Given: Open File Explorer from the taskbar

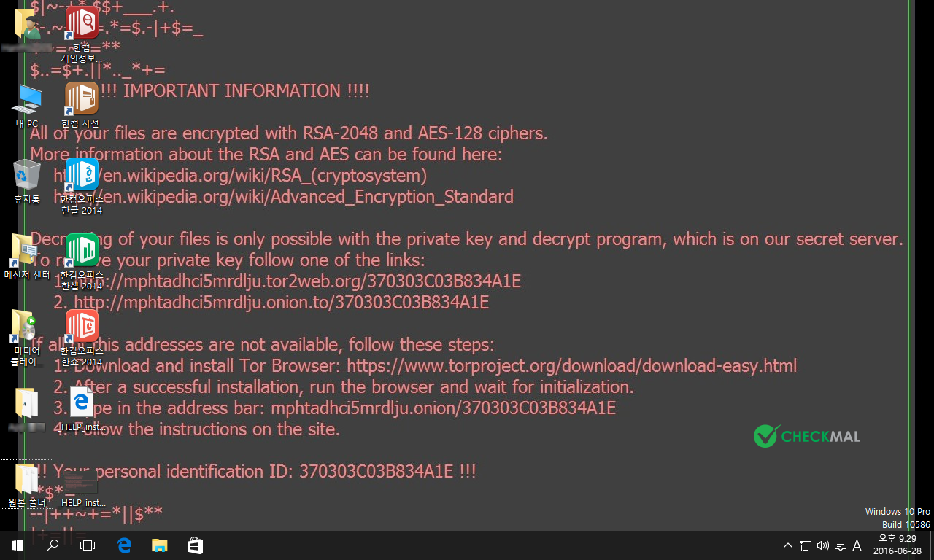Looking at the screenshot, I should point(159,545).
